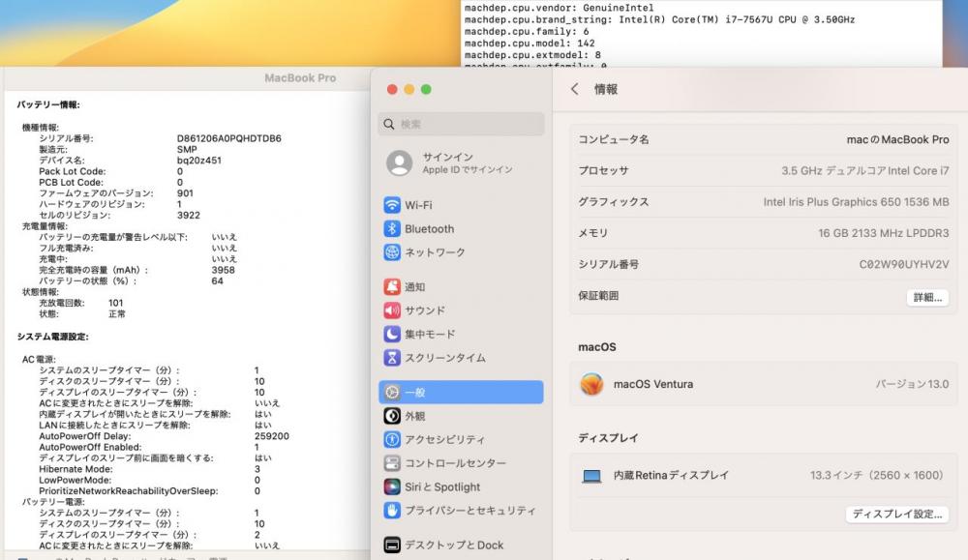Open the 集中モード moon icon
Image resolution: width=968 pixels, height=560 pixels.
(392, 335)
